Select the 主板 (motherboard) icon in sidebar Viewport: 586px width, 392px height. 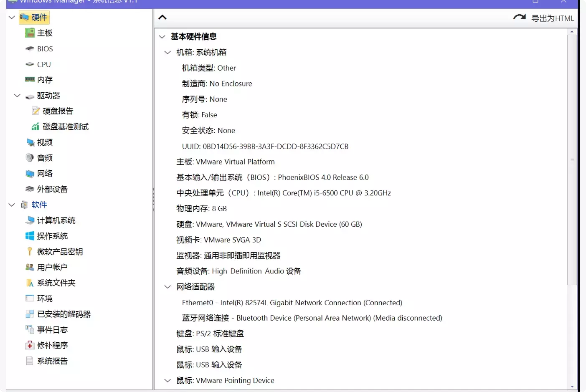click(x=29, y=33)
